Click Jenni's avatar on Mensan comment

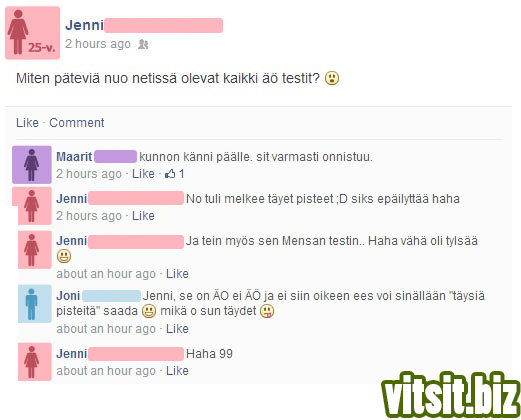[x=34, y=250]
